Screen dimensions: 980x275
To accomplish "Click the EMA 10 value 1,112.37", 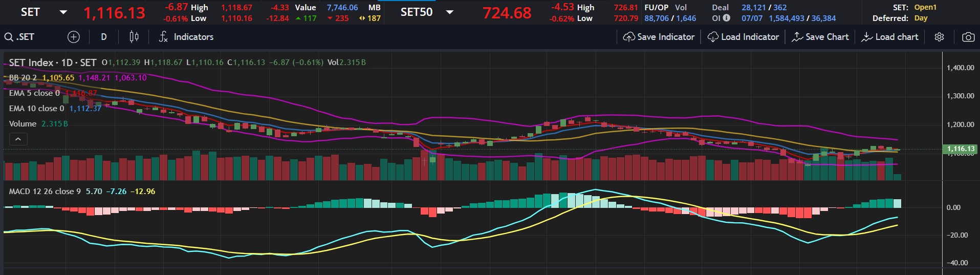I will coord(85,109).
